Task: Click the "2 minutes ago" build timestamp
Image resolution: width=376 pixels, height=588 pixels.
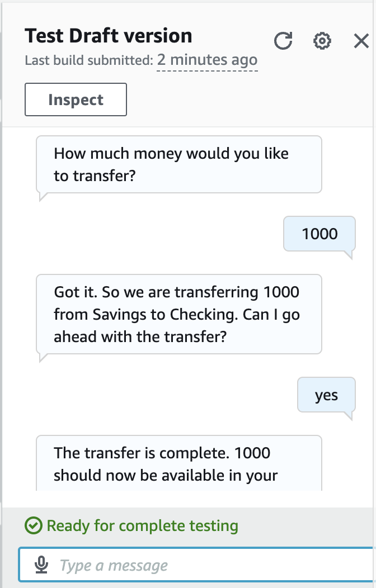Action: (207, 60)
